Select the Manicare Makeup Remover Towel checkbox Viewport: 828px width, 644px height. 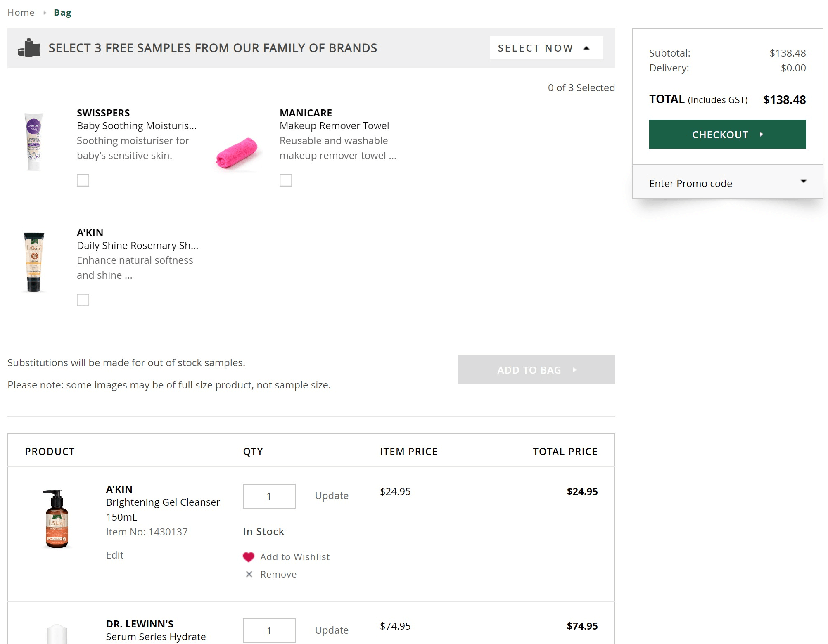click(286, 180)
